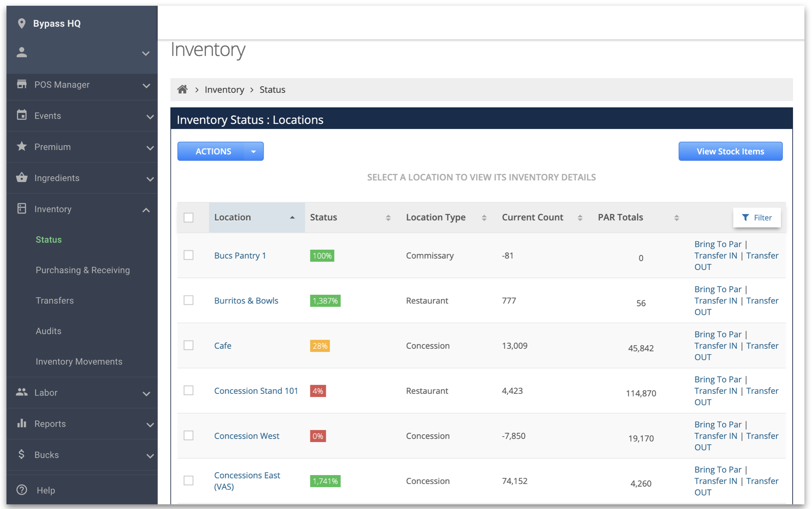Image resolution: width=812 pixels, height=509 pixels.
Task: Click the Ingredients basket icon
Action: pos(22,177)
